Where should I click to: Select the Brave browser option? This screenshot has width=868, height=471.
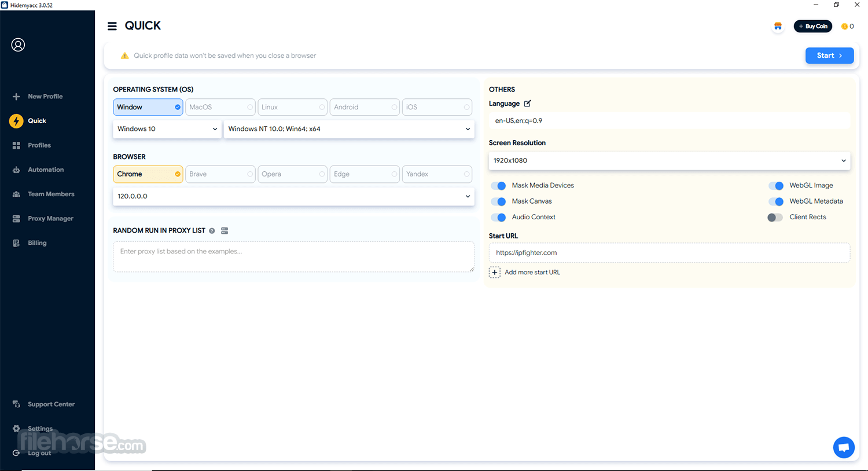(220, 174)
